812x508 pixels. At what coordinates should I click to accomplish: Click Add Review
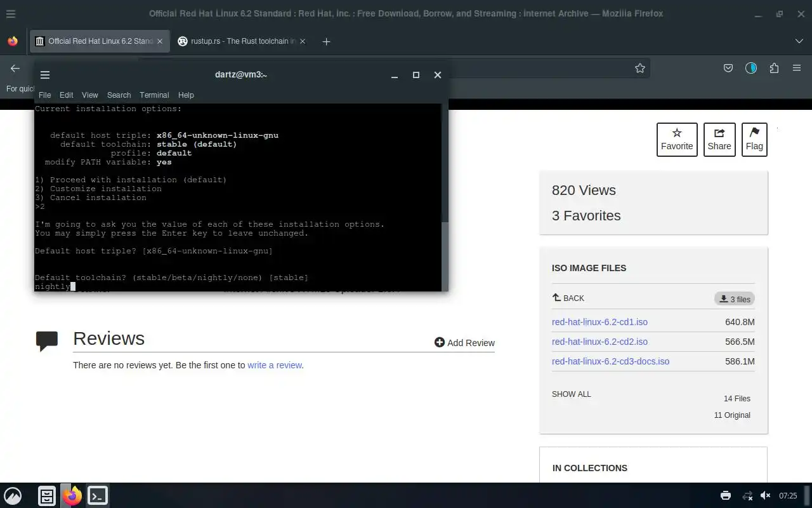(464, 343)
